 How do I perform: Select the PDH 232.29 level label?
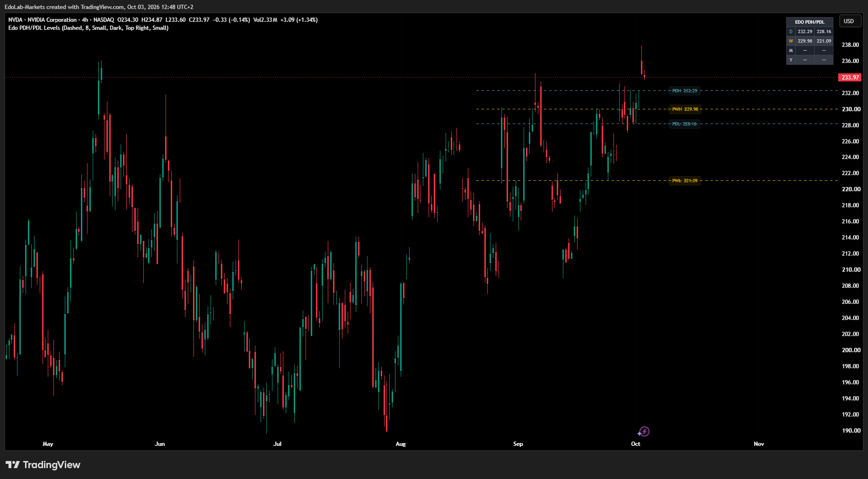pos(684,91)
